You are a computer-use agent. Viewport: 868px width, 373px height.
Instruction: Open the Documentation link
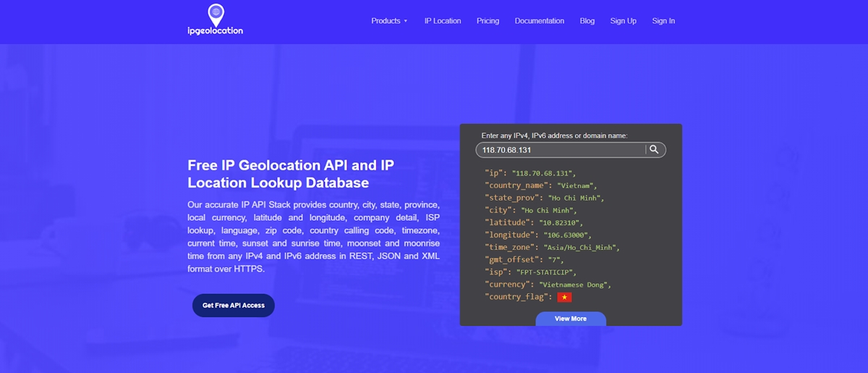pyautogui.click(x=539, y=21)
